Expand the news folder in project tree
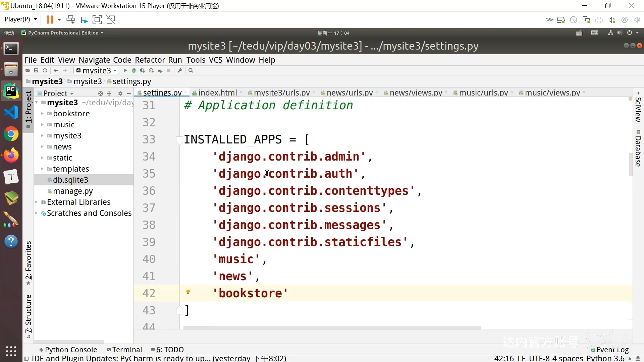The width and height of the screenshot is (644, 362). 43,146
